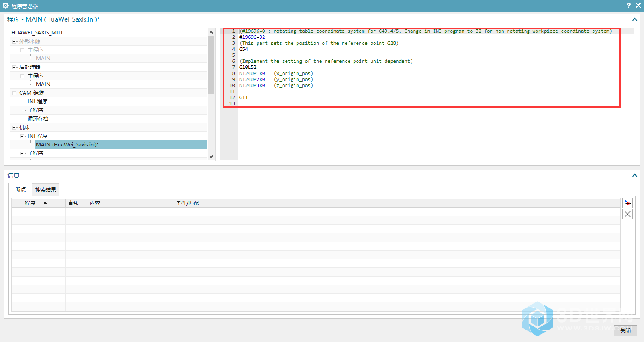Click line number 13 in editor gutter
This screenshot has height=342, width=644.
(x=232, y=103)
